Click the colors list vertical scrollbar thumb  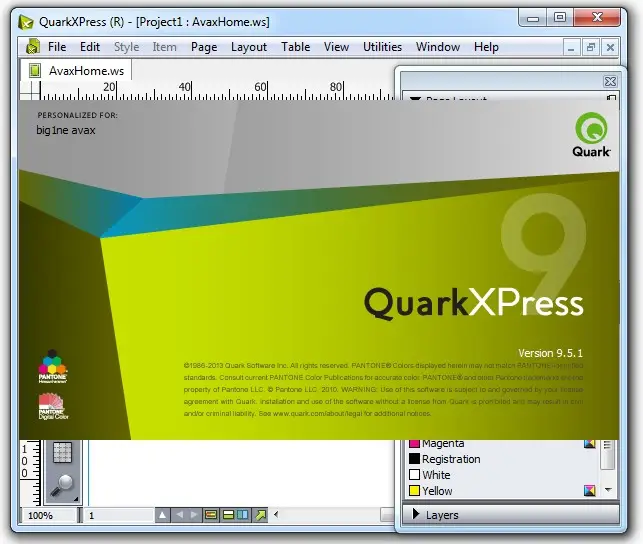coord(607,454)
